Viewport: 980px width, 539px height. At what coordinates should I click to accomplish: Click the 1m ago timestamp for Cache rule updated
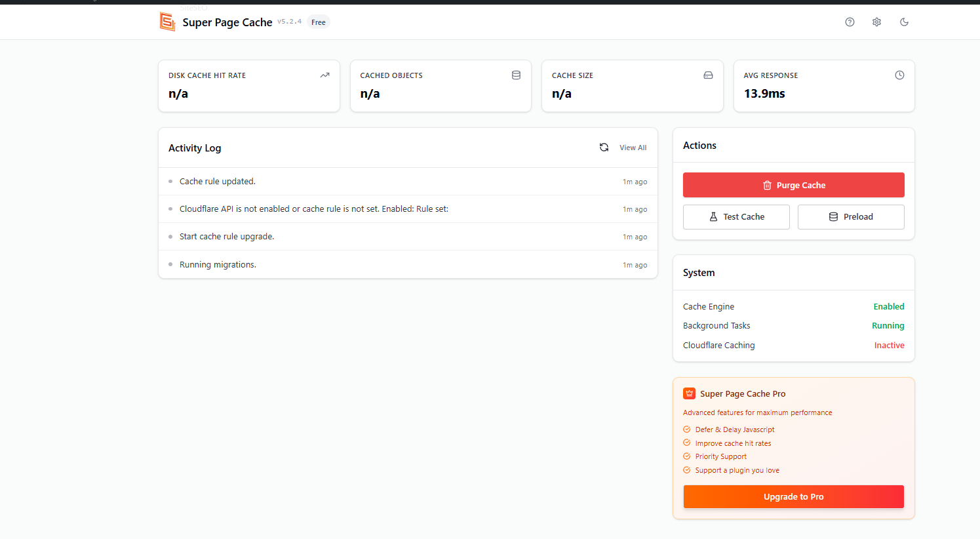point(635,182)
